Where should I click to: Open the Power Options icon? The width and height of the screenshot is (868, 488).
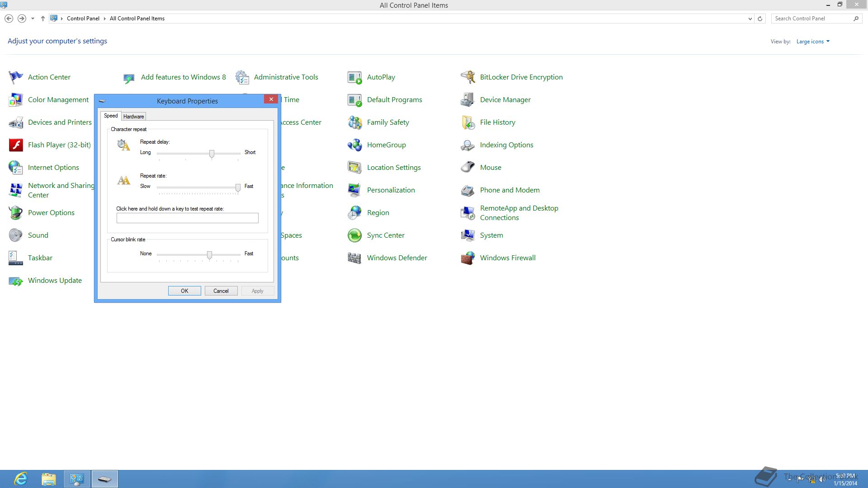pyautogui.click(x=16, y=213)
